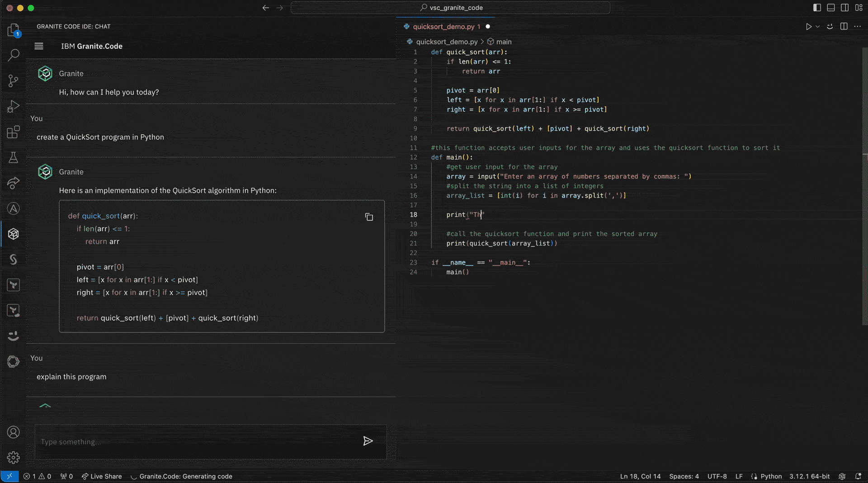Open the Run and Debug panel

coord(13,106)
